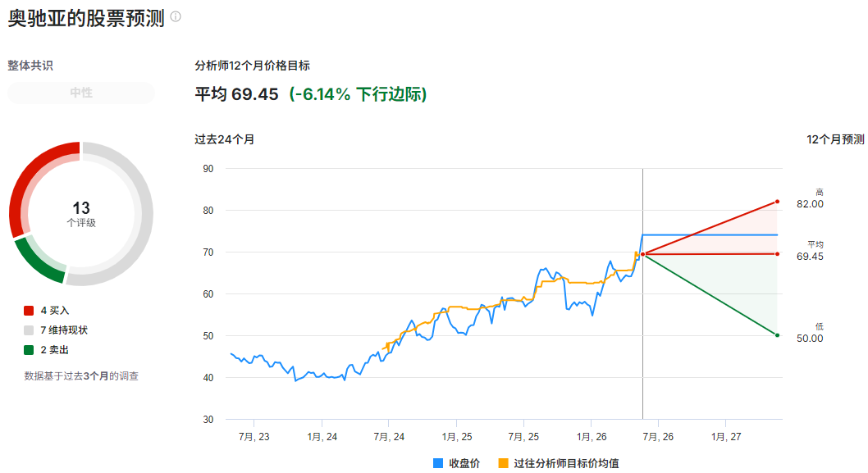Image resolution: width=868 pixels, height=473 pixels.
Task: Toggle blue 收盘价 legend marker
Action: click(x=438, y=463)
